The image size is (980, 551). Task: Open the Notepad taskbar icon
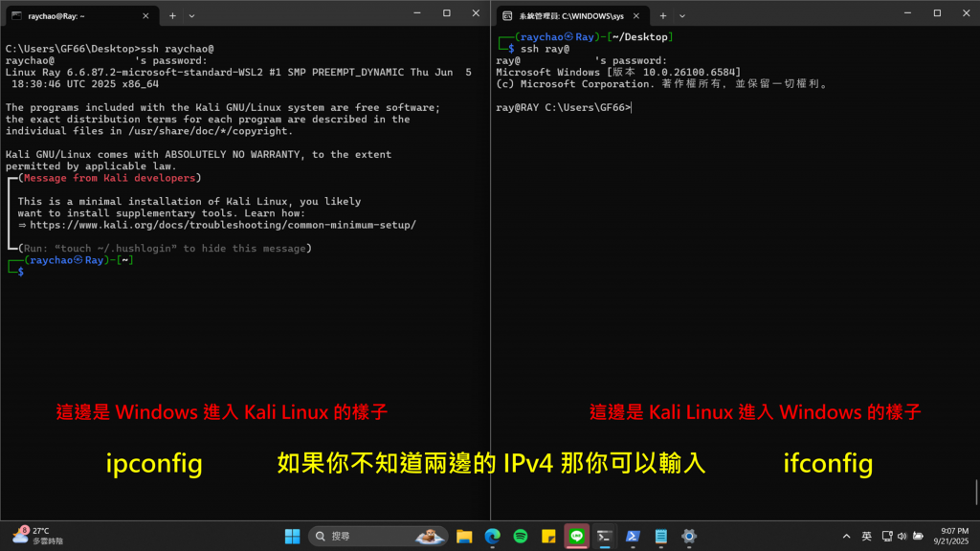tap(660, 536)
